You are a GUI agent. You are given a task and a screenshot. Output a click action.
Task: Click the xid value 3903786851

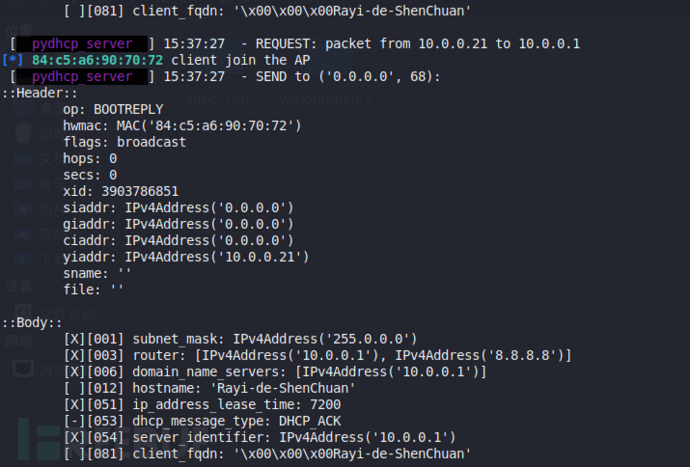point(140,191)
